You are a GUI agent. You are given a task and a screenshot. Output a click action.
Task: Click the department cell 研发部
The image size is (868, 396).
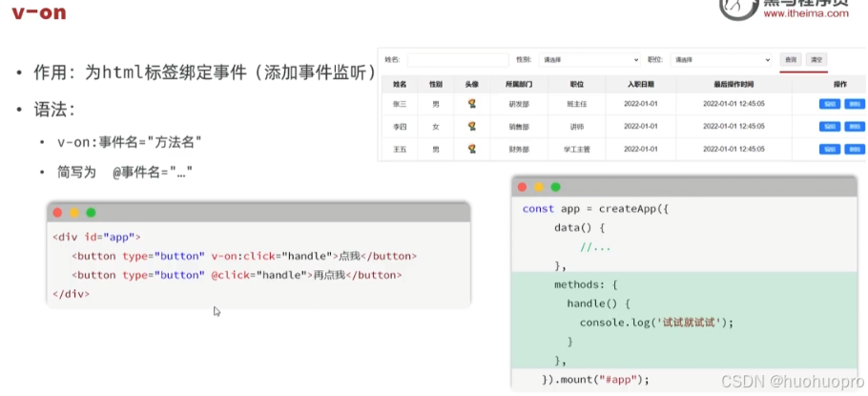[x=519, y=104]
